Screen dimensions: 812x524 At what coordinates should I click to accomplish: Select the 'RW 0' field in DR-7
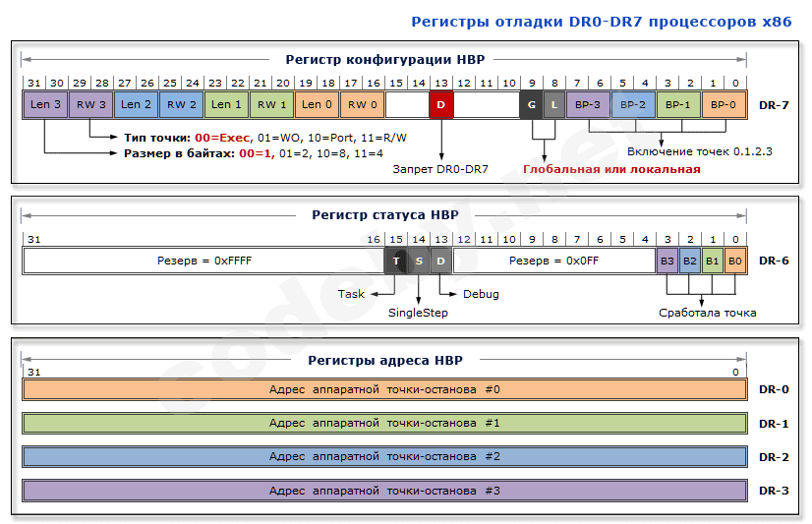coord(363,104)
